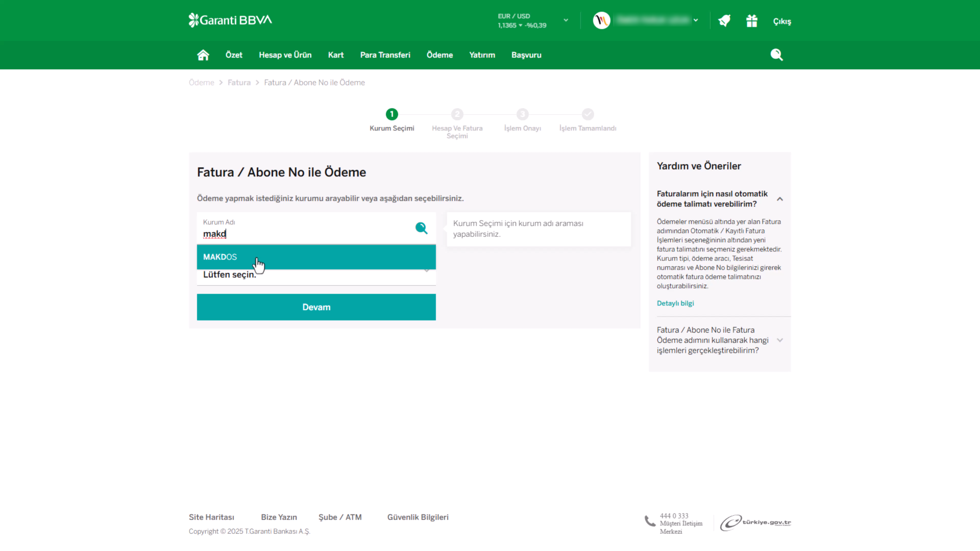Open Güvenlik Bilgileri footer link
This screenshot has height=551, width=980.
point(418,517)
